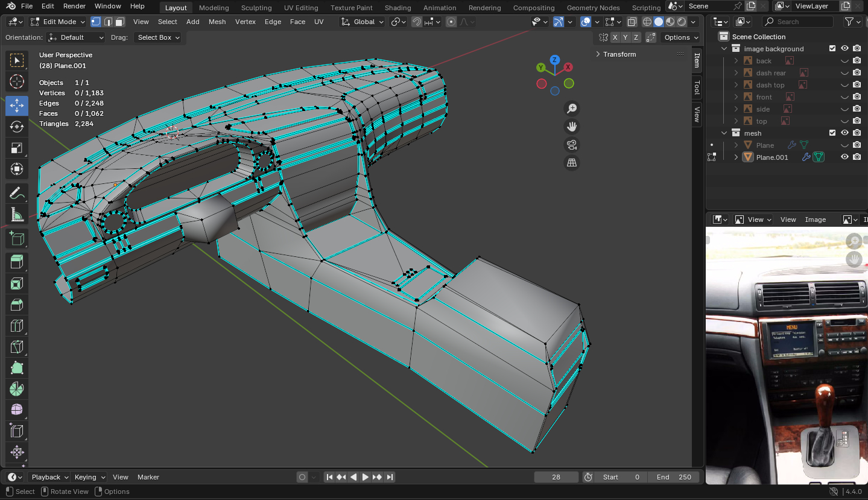
Task: Toggle camera view with camera gizmo
Action: [572, 145]
